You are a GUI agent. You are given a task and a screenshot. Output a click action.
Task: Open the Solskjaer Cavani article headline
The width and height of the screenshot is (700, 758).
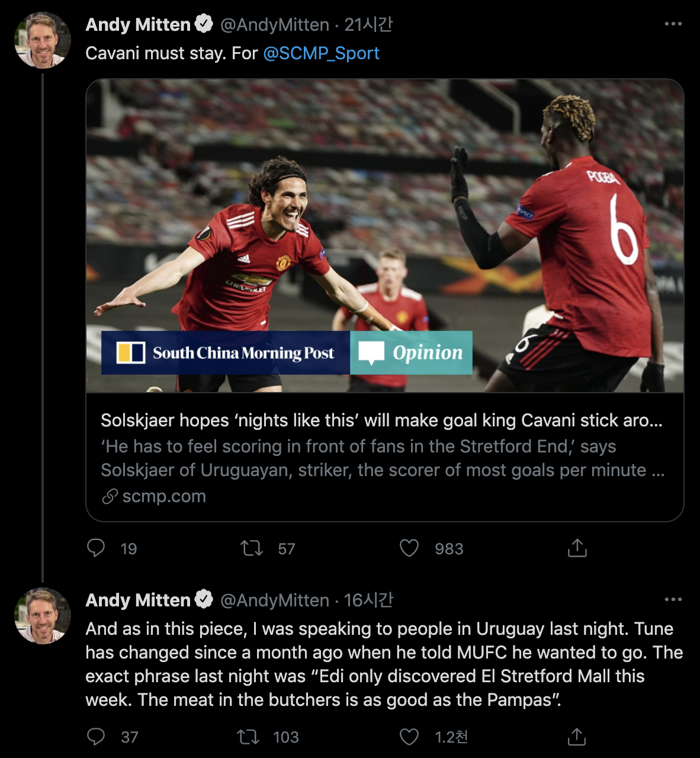coord(381,420)
